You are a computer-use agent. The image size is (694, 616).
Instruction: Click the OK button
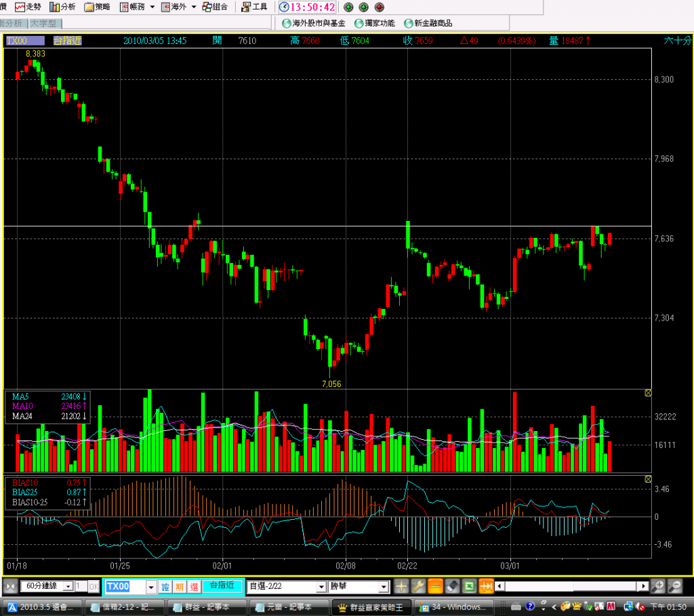pos(94,587)
